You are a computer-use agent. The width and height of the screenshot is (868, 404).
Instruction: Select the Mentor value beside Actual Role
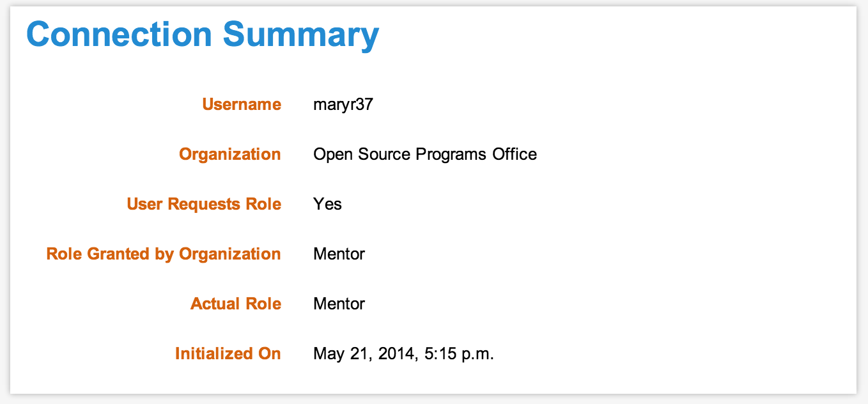point(339,304)
